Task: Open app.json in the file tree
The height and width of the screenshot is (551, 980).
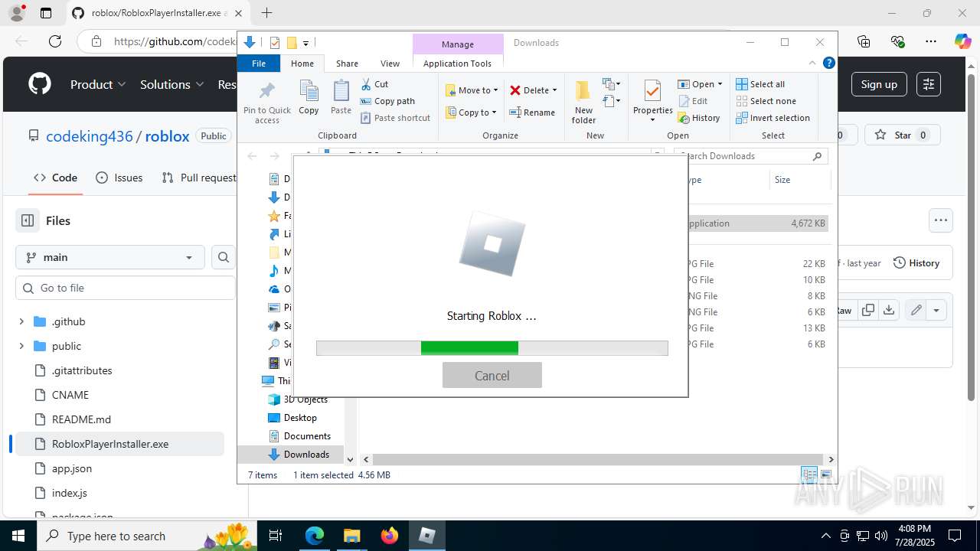Action: [x=72, y=468]
